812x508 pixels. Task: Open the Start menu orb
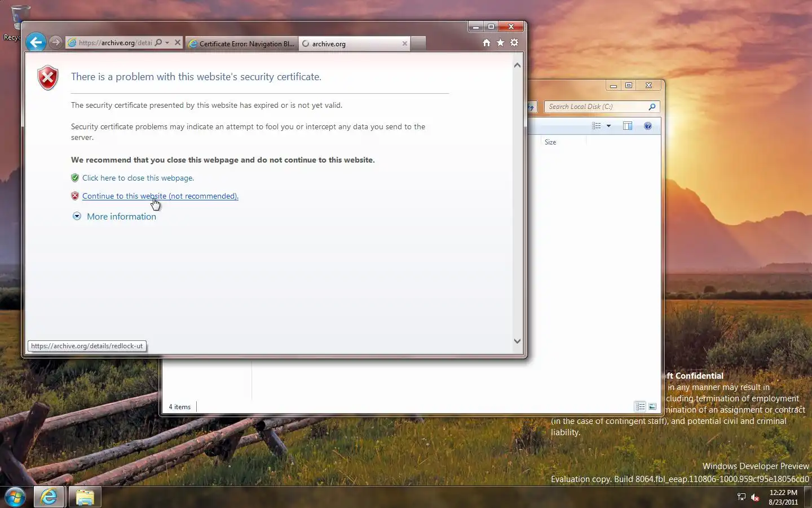click(15, 497)
